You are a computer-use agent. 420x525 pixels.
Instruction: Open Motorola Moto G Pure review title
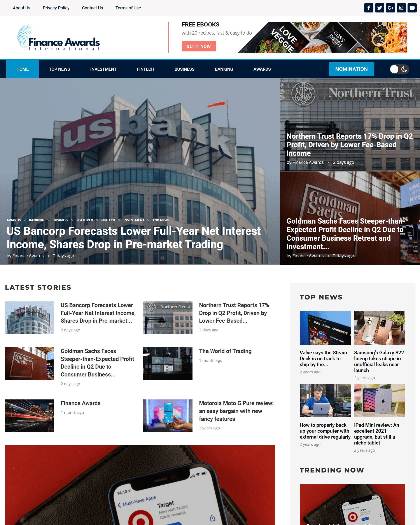pyautogui.click(x=236, y=411)
